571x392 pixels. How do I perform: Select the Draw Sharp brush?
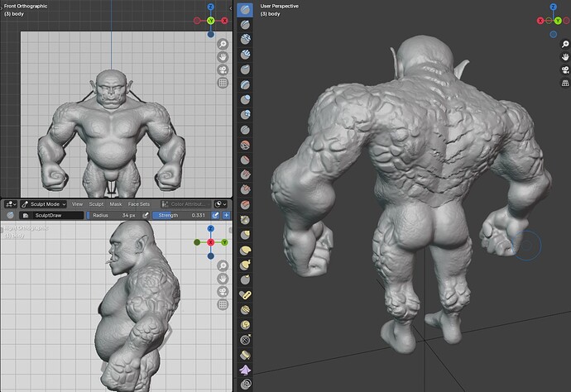[x=245, y=25]
